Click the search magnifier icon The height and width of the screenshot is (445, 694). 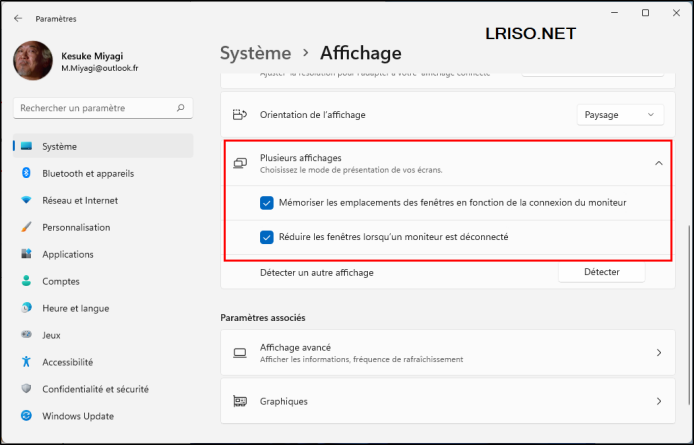pos(179,107)
